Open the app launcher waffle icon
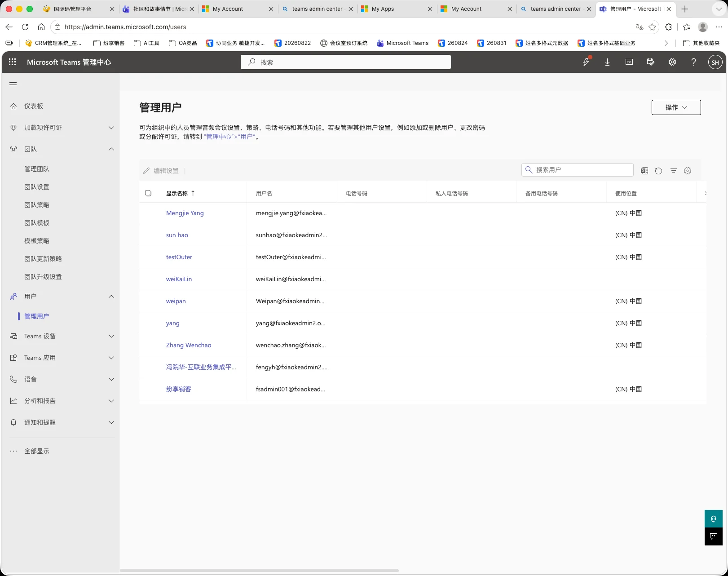The width and height of the screenshot is (728, 576). [x=13, y=62]
